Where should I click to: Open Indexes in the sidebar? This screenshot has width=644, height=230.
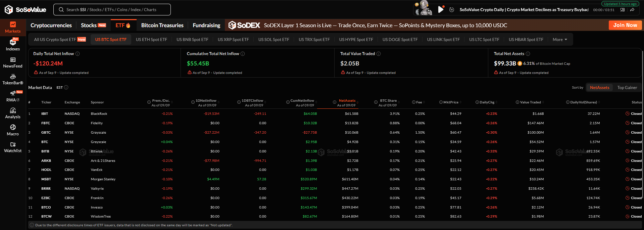pyautogui.click(x=13, y=44)
